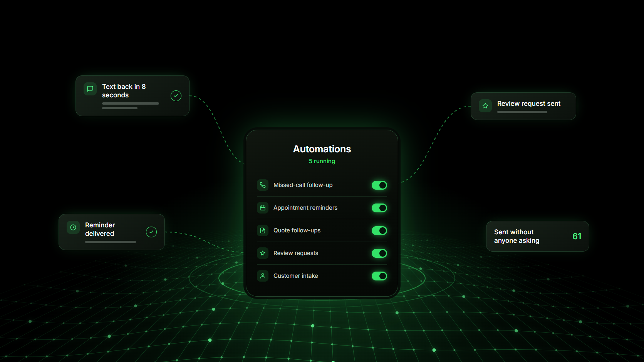Click the 'Reminder delivered' text
The image size is (644, 362).
click(x=100, y=229)
